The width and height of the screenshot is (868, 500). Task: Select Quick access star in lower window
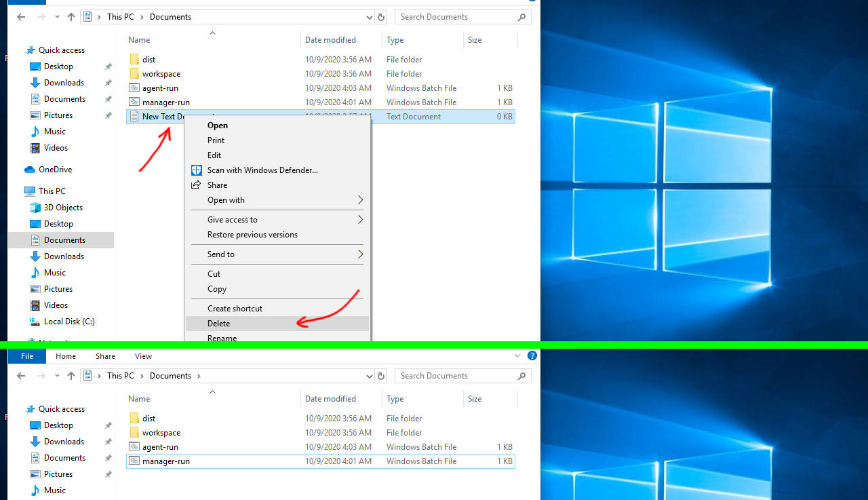30,409
